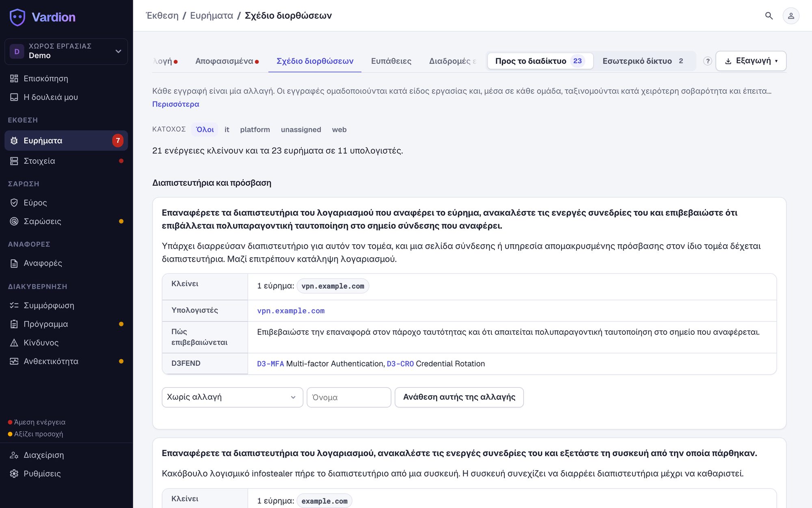
Task: Click Ευρήματα breadcrumb link
Action: pyautogui.click(x=212, y=15)
